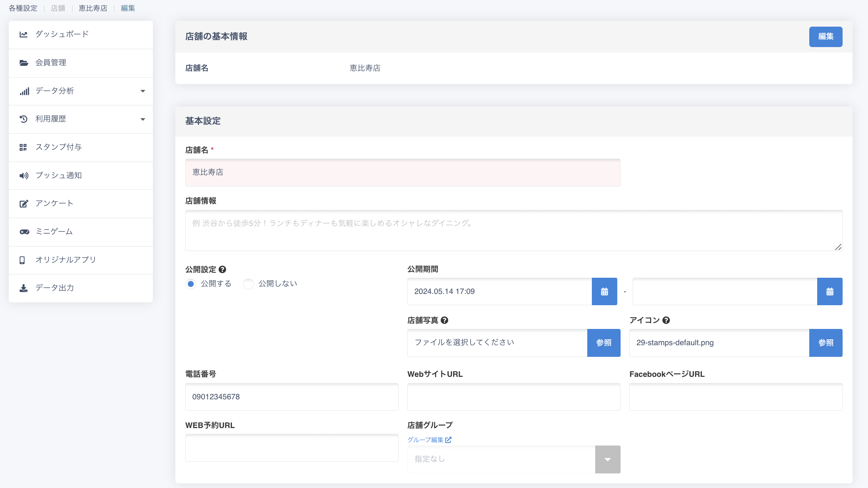Select the 公開する radio button
The height and width of the screenshot is (488, 868).
click(x=191, y=284)
